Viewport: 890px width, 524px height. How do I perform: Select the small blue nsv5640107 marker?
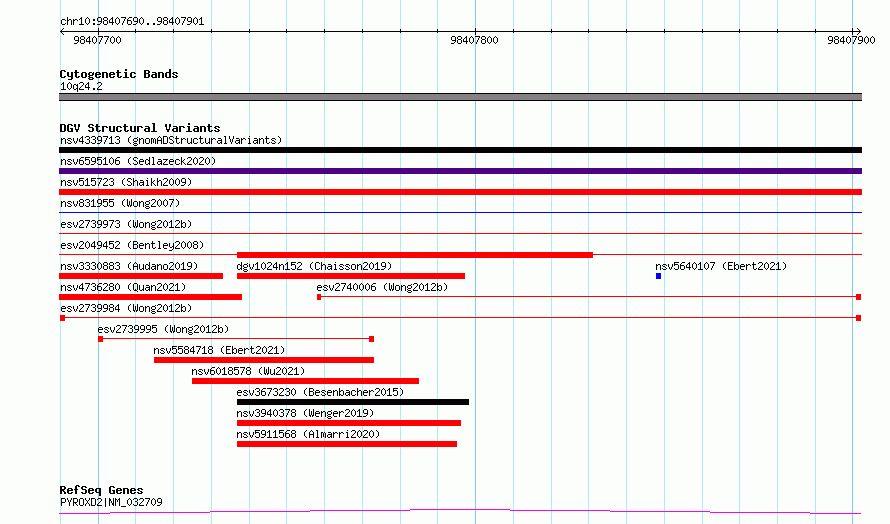click(658, 276)
